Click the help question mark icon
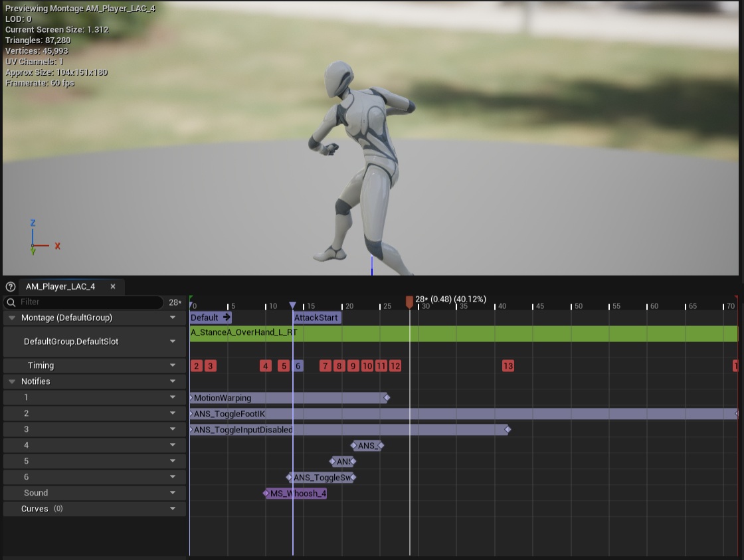This screenshot has height=560, width=744. [x=11, y=287]
